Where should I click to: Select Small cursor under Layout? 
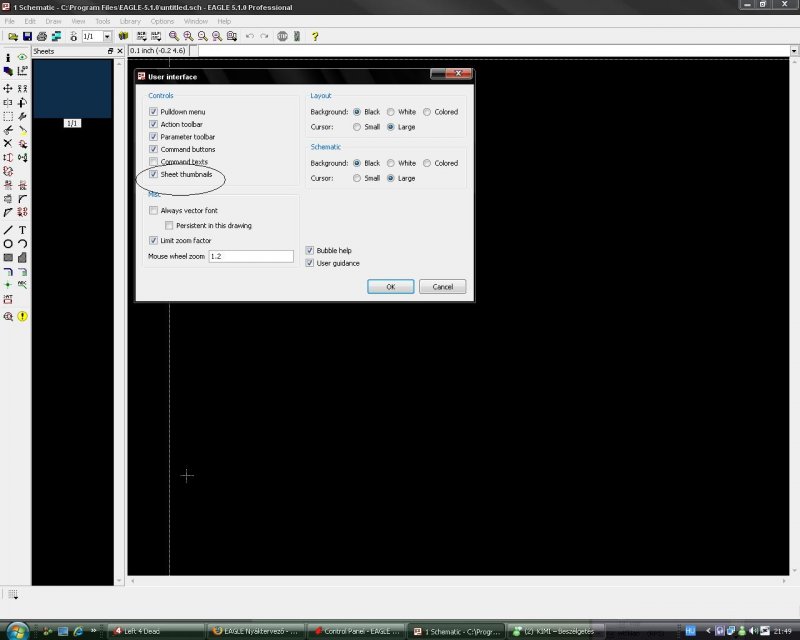coord(357,127)
